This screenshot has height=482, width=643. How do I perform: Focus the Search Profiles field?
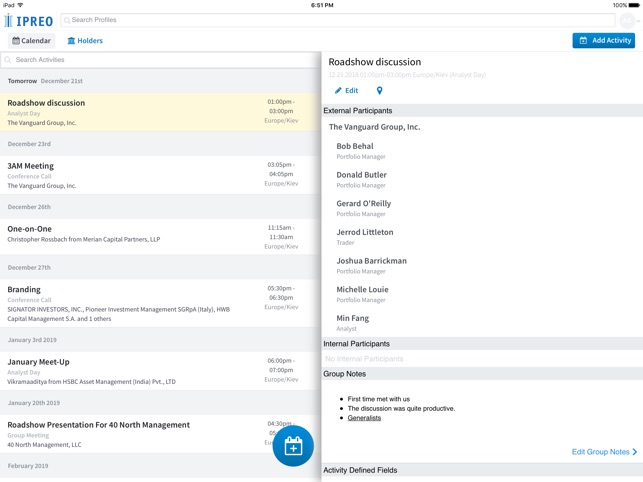coord(337,20)
